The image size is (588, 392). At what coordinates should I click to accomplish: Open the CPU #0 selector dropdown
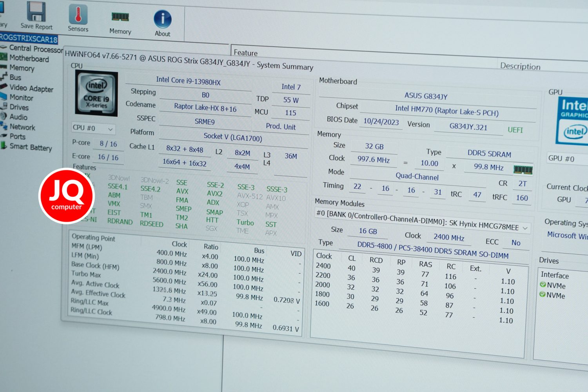93,128
